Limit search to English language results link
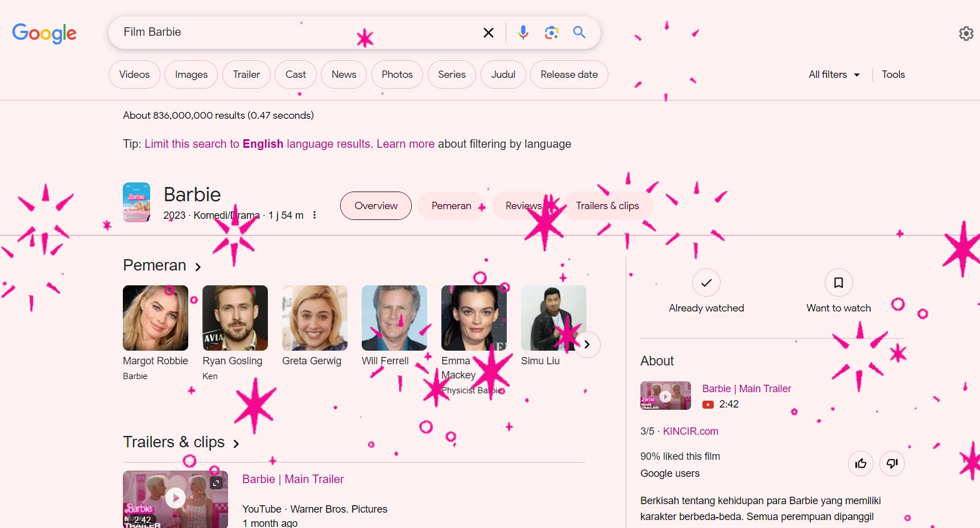The height and width of the screenshot is (528, 980). click(258, 144)
